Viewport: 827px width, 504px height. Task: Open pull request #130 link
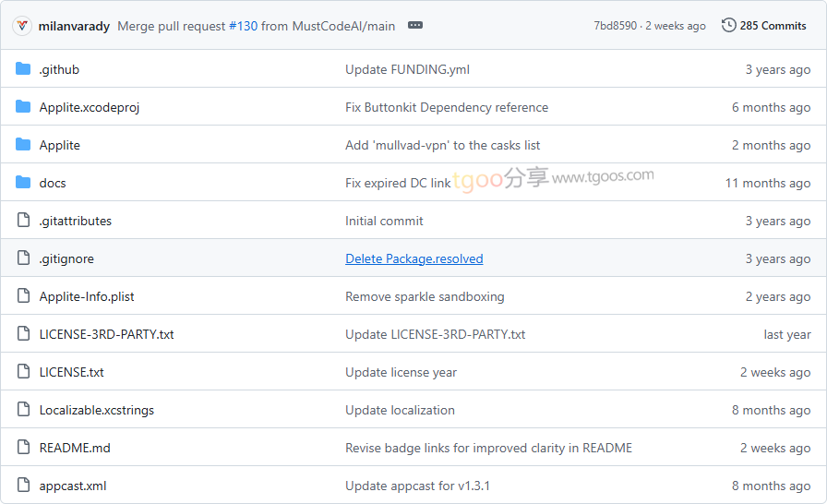(243, 26)
